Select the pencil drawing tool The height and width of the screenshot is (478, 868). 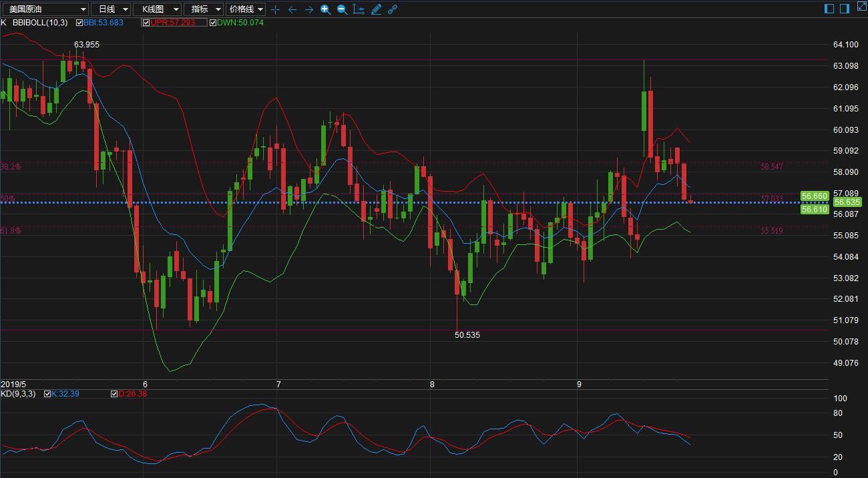point(376,9)
